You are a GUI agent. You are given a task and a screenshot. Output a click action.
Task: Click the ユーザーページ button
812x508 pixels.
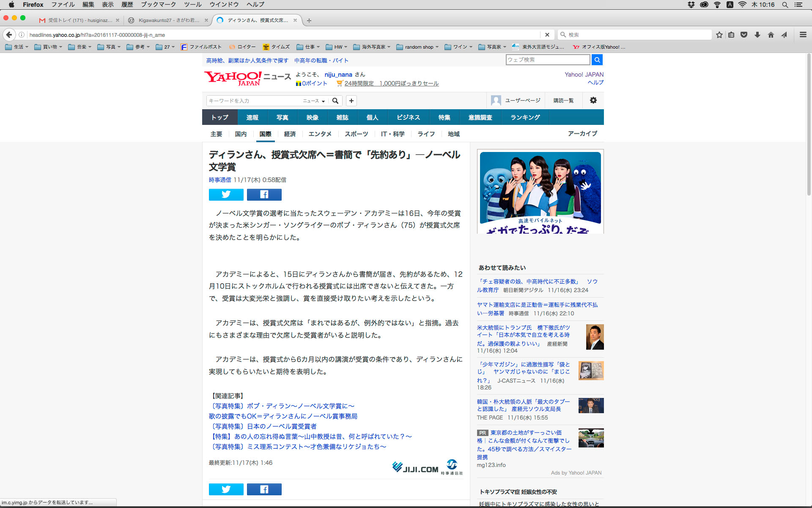point(516,100)
